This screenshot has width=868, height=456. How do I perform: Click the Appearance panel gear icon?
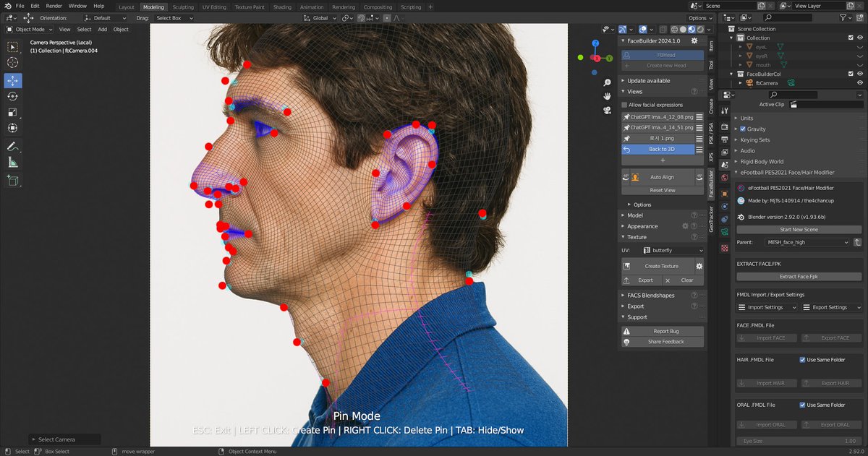click(686, 226)
